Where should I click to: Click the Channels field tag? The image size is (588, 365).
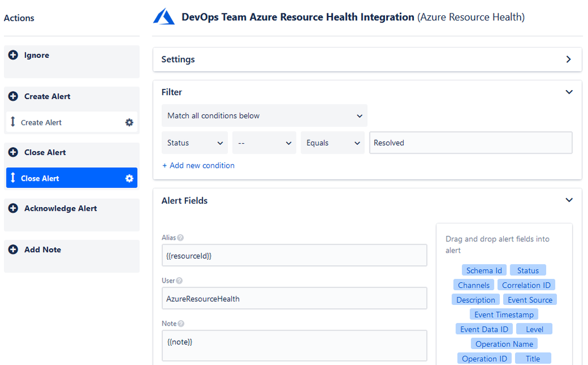click(474, 285)
